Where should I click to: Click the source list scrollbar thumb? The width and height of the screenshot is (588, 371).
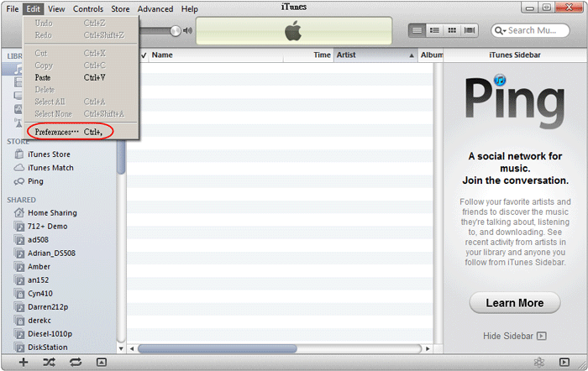121,157
